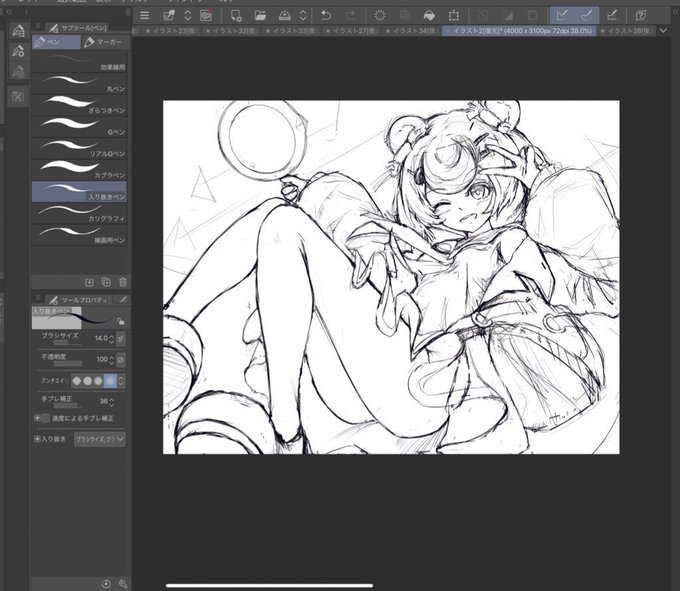
Task: Switch to the イラスト27 canvas tab
Action: [350, 31]
